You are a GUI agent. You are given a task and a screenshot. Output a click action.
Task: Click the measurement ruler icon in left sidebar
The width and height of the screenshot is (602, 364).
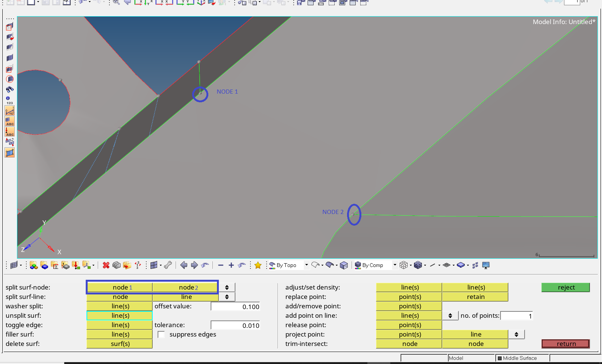(9, 111)
